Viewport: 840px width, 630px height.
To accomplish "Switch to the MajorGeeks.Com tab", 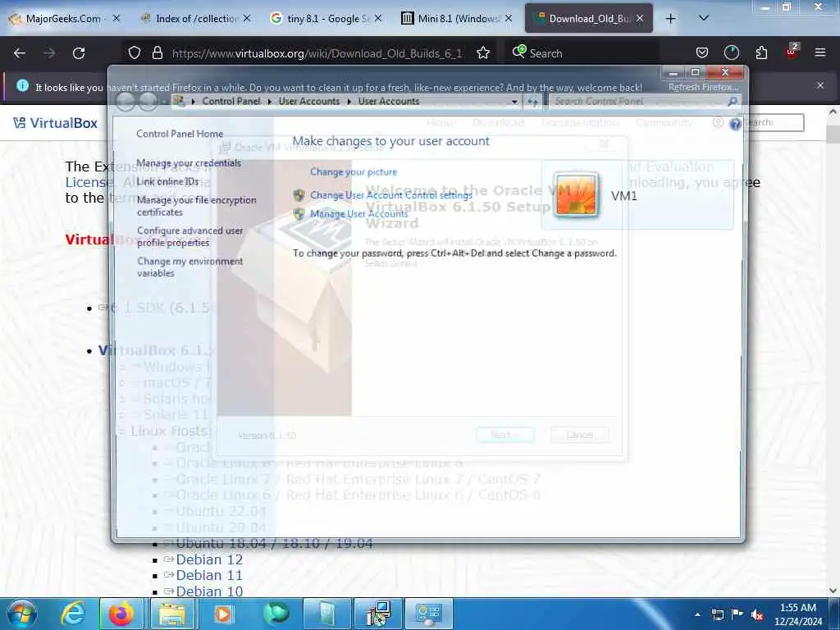I will click(x=63, y=19).
